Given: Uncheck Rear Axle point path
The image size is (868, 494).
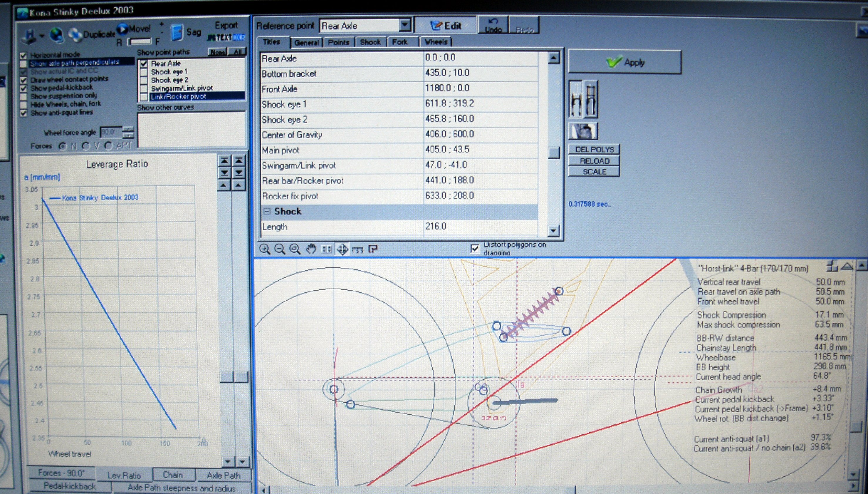Looking at the screenshot, I should [144, 64].
